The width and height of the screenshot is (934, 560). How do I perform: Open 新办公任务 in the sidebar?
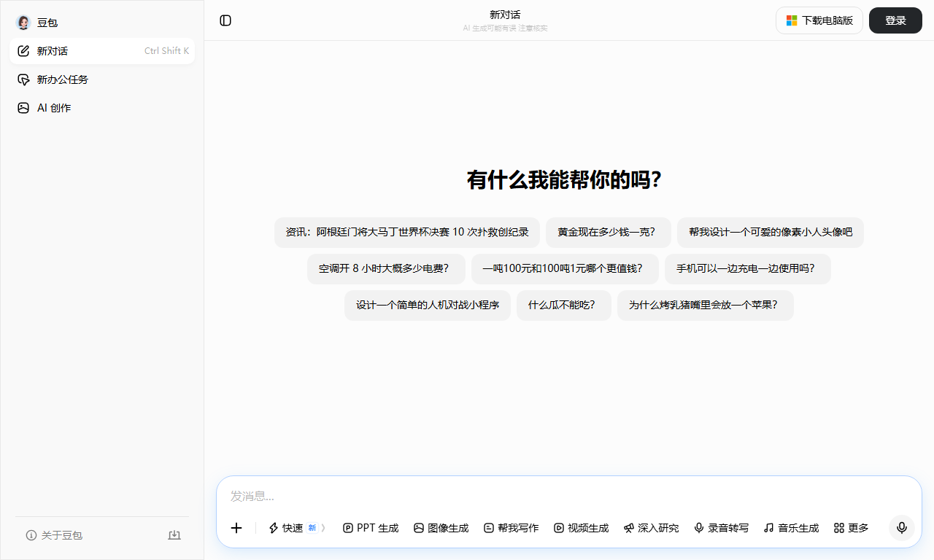[x=102, y=79]
